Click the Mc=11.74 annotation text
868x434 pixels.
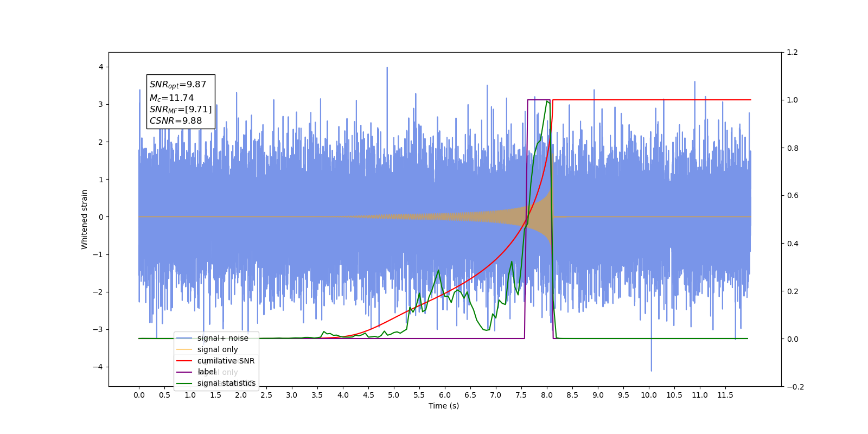point(171,98)
